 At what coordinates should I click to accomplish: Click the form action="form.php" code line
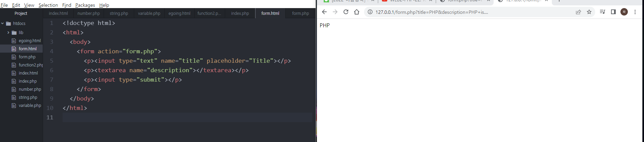point(119,51)
